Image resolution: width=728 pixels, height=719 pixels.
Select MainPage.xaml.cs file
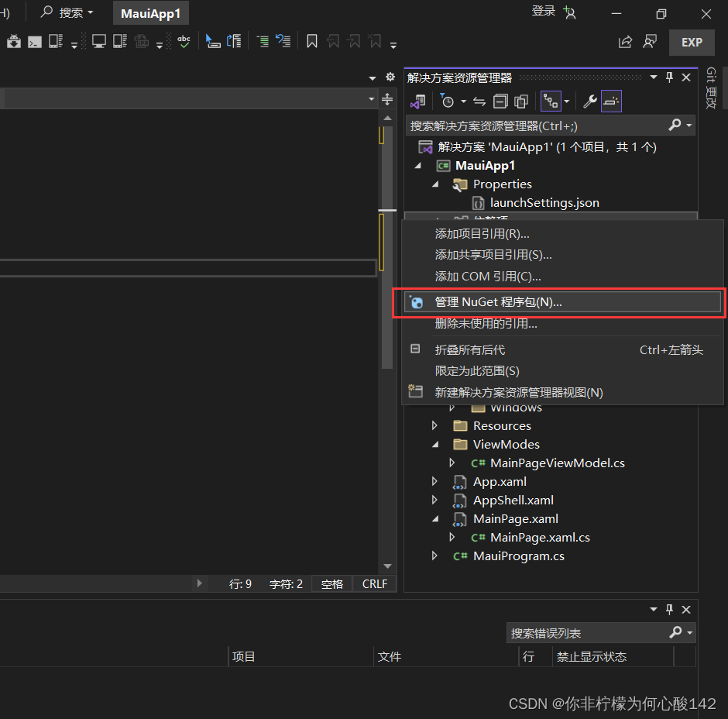tap(540, 538)
